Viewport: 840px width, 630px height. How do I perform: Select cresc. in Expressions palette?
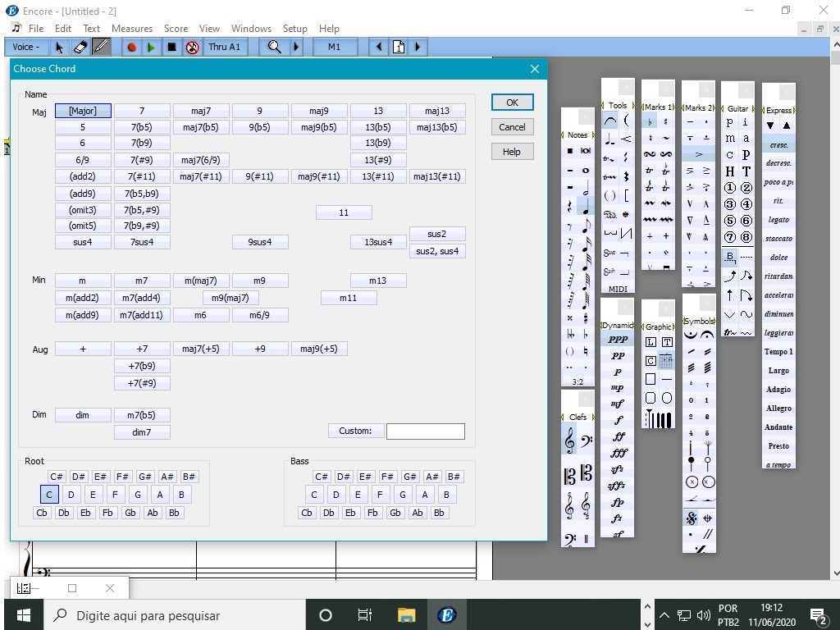[x=779, y=144]
